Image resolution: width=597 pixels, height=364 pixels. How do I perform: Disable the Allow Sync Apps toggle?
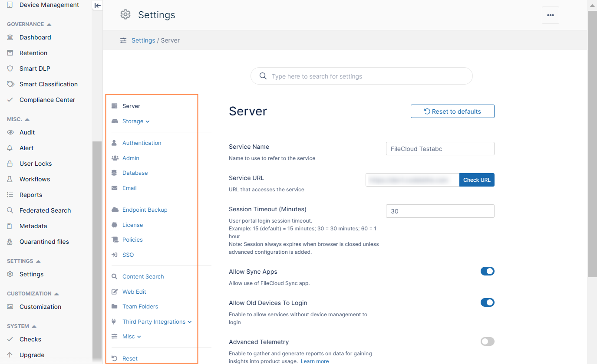point(487,271)
